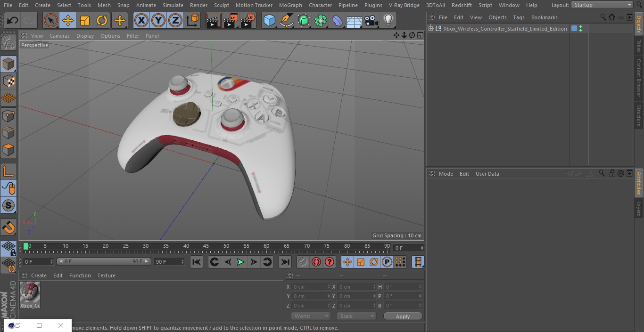Viewport: 644px width, 332px height.
Task: Open the MoGraph menu
Action: point(290,5)
